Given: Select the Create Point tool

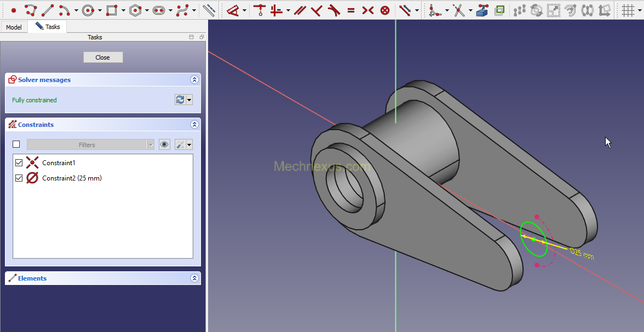Looking at the screenshot, I should coord(14,10).
